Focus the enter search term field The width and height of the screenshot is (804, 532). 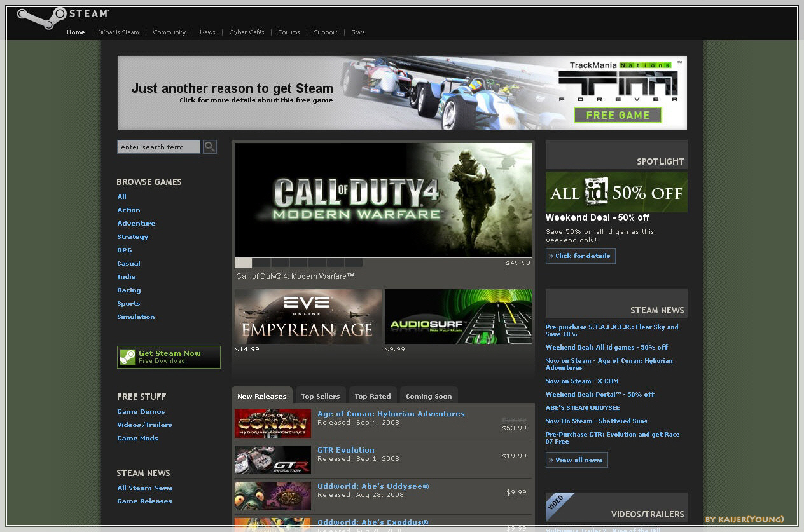[158, 147]
